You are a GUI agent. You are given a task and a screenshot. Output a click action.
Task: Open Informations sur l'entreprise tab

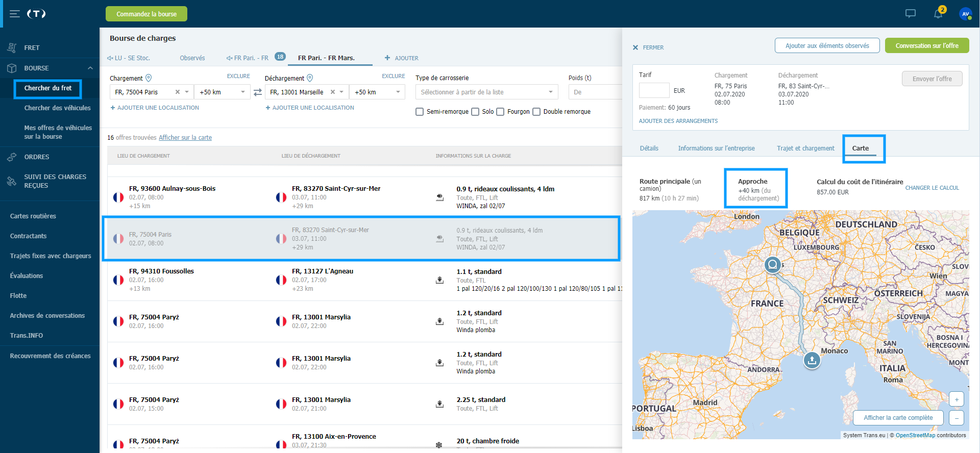716,148
